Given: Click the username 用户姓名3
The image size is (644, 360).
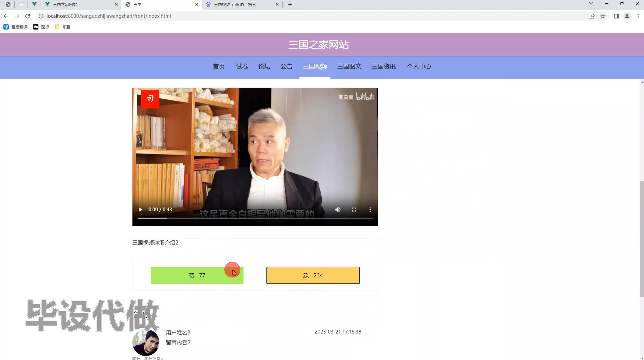Looking at the screenshot, I should click(x=178, y=332).
